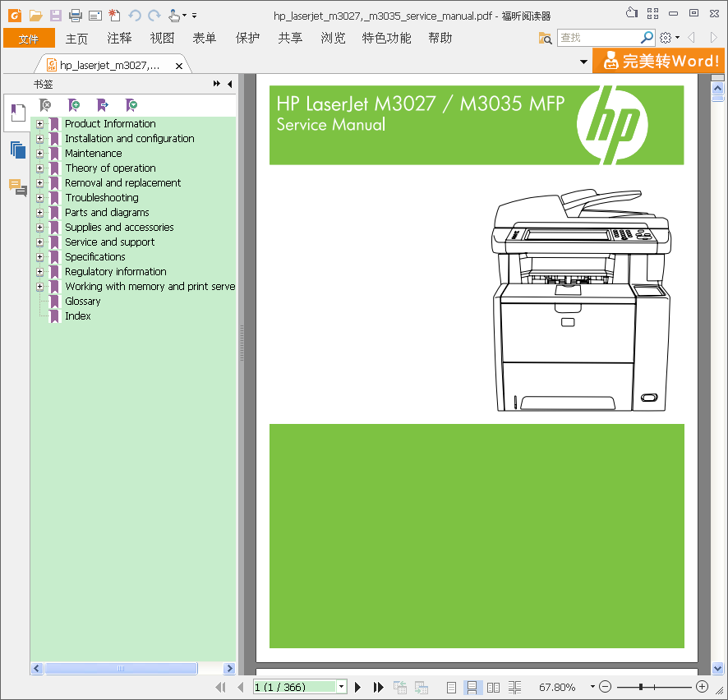728x700 pixels.
Task: Expand Product Information bookmark
Action: (40, 124)
